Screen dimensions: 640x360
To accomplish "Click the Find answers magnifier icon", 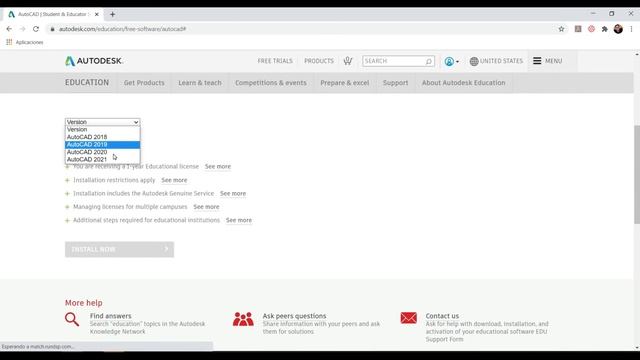I will point(72,319).
